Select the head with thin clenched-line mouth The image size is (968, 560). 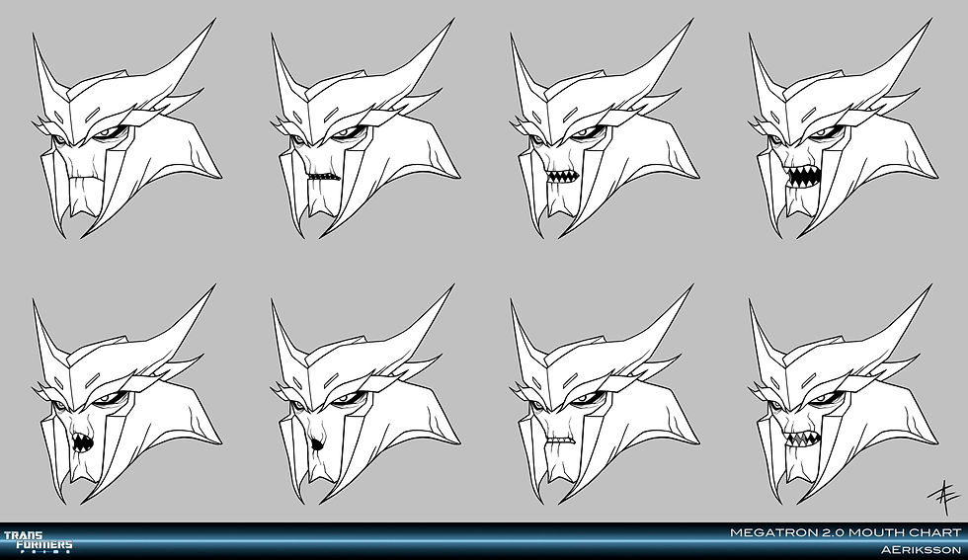[x=605, y=394]
